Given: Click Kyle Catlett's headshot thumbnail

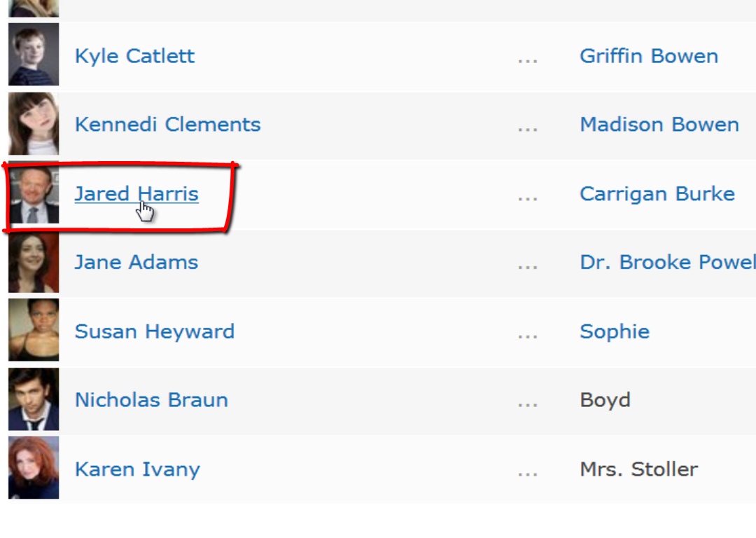Looking at the screenshot, I should pyautogui.click(x=34, y=54).
